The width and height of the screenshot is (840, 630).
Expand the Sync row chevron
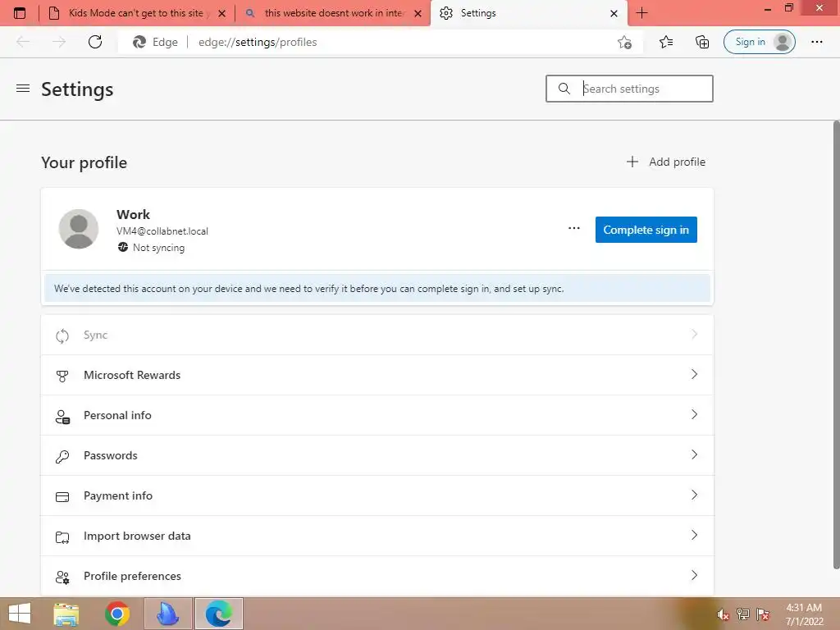694,335
